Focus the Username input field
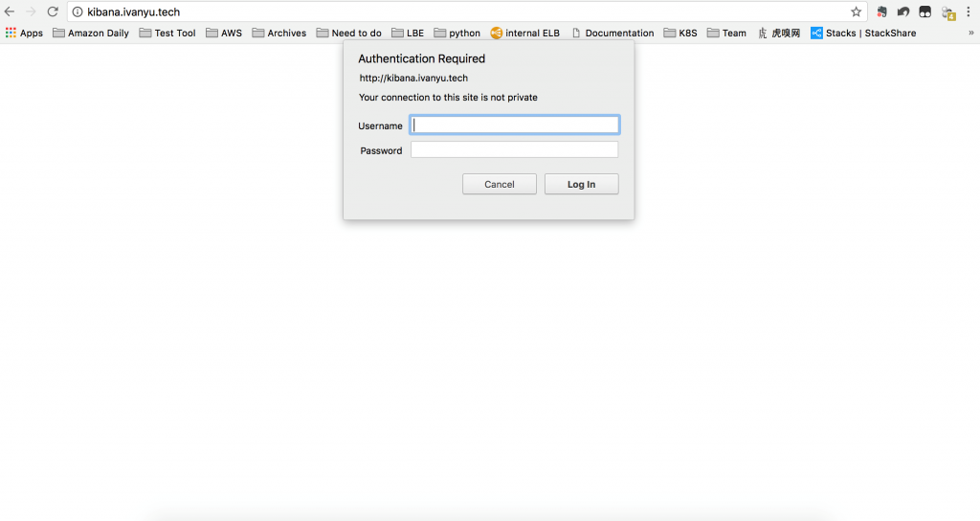The image size is (980, 521). [514, 125]
